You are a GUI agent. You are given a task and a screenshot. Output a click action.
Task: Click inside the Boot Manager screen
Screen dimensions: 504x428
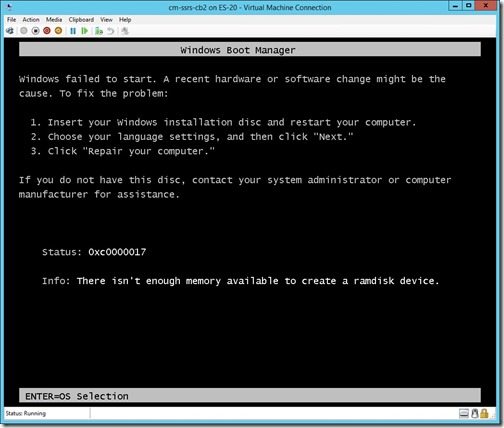point(250,222)
